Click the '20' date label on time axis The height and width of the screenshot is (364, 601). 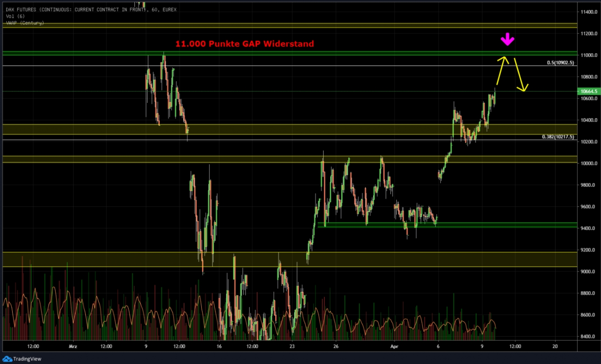555,347
